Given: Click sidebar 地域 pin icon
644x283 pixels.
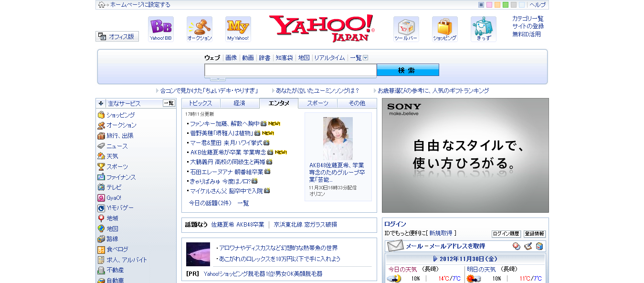Looking at the screenshot, I should [x=101, y=218].
